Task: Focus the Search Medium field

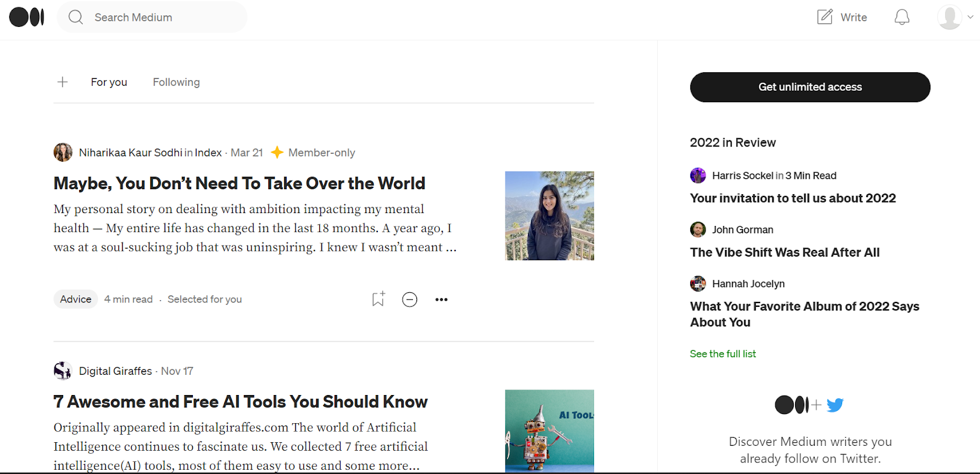Action: [x=152, y=17]
